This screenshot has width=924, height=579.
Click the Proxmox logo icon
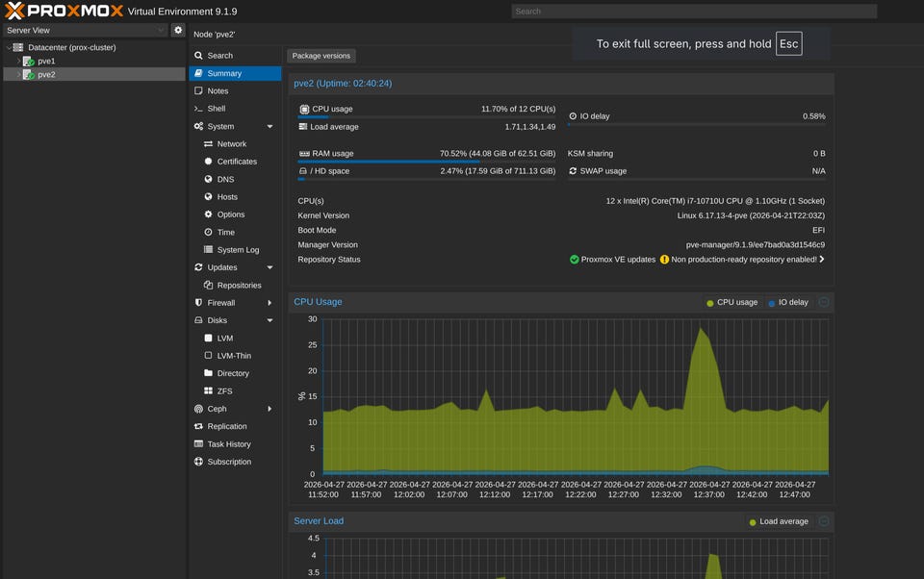pyautogui.click(x=14, y=11)
